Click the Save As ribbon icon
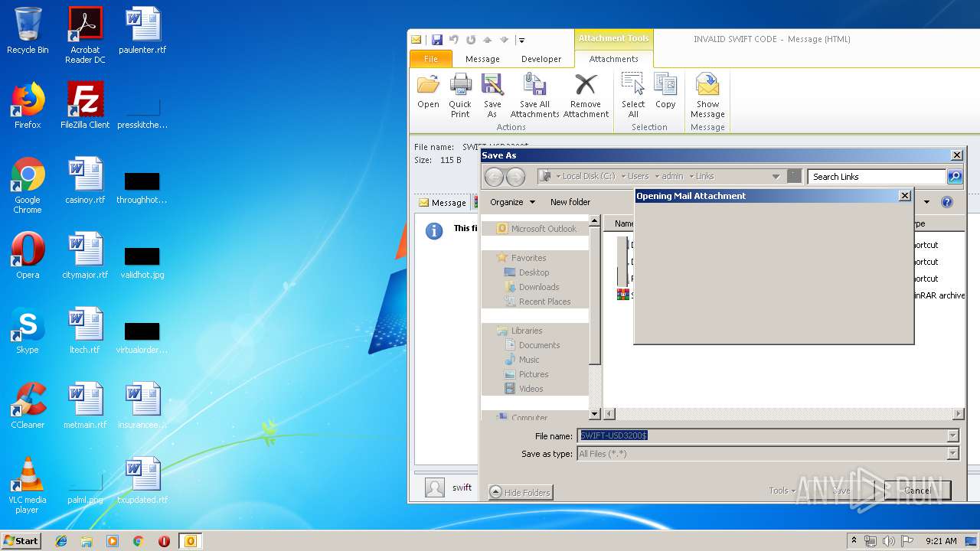The height and width of the screenshot is (551, 980). 492,96
